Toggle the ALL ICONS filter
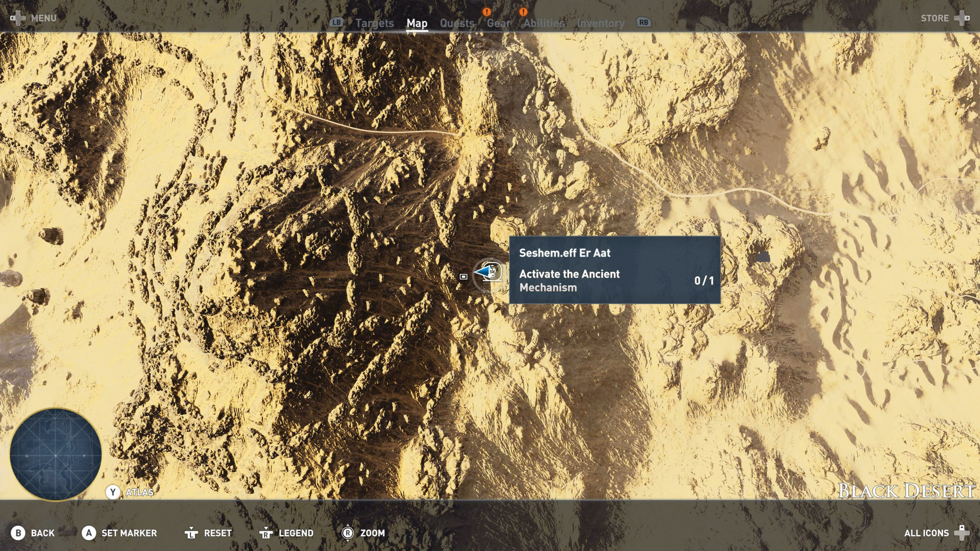 tap(926, 533)
